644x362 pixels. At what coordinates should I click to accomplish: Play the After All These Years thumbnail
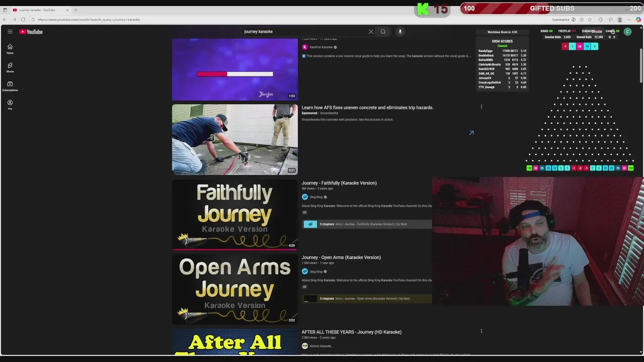pyautogui.click(x=234, y=341)
